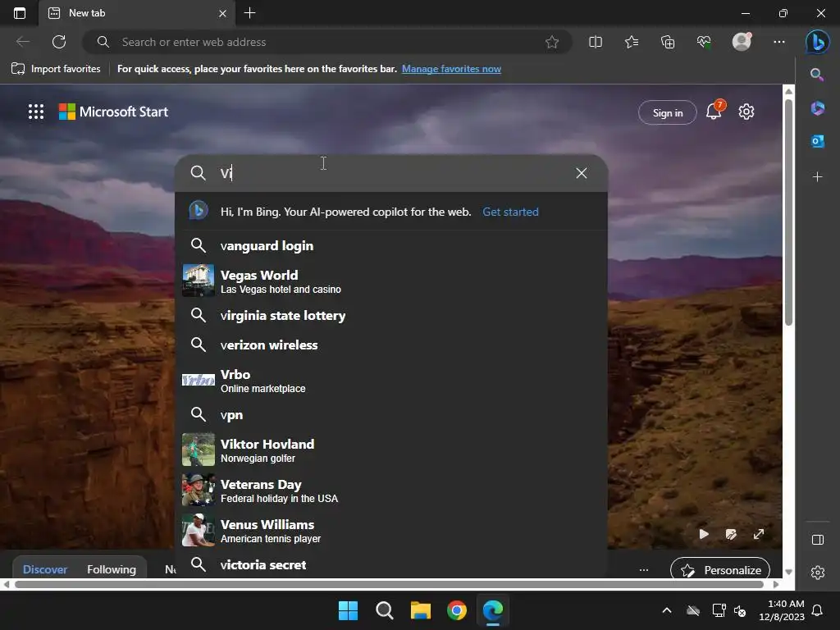The height and width of the screenshot is (630, 840).
Task: Click into the search box containing 'vi'
Action: (391, 173)
